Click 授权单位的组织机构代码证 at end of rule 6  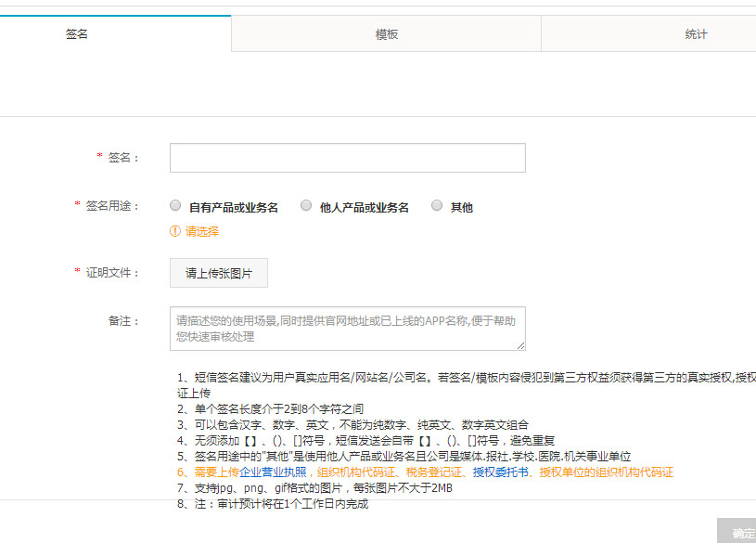tap(606, 472)
